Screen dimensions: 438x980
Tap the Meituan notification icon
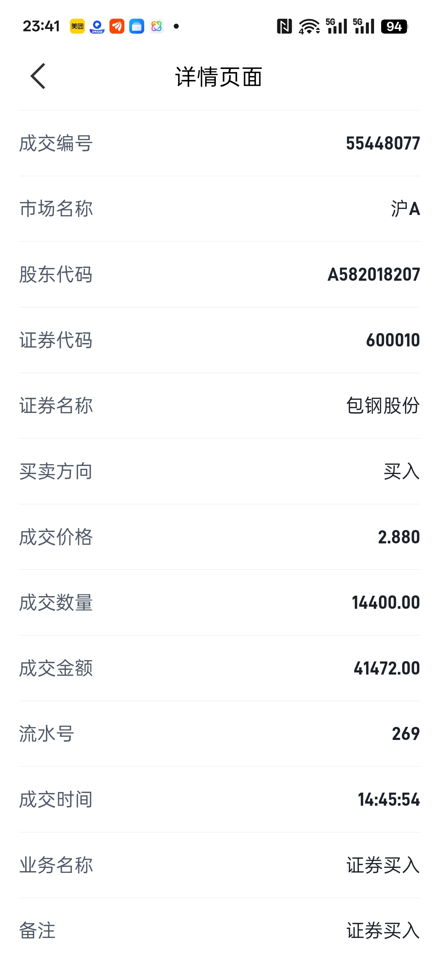point(77,26)
